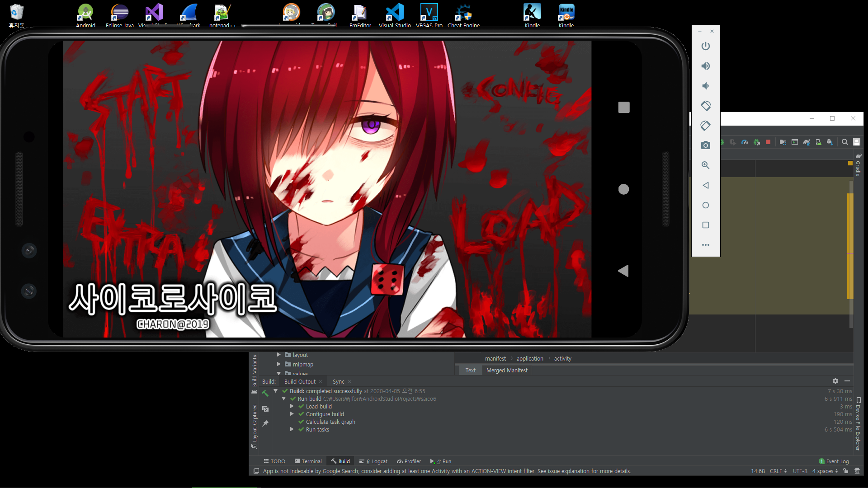
Task: Expand the mipmap folder
Action: 279,364
